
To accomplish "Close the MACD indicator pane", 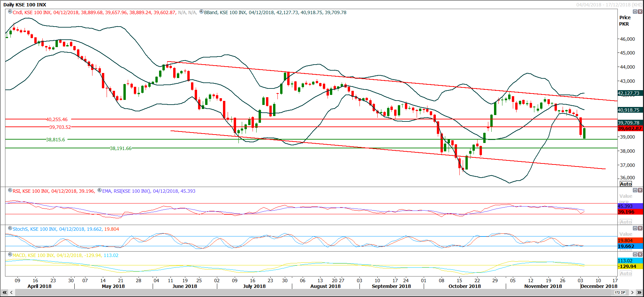I will click(x=640, y=255).
